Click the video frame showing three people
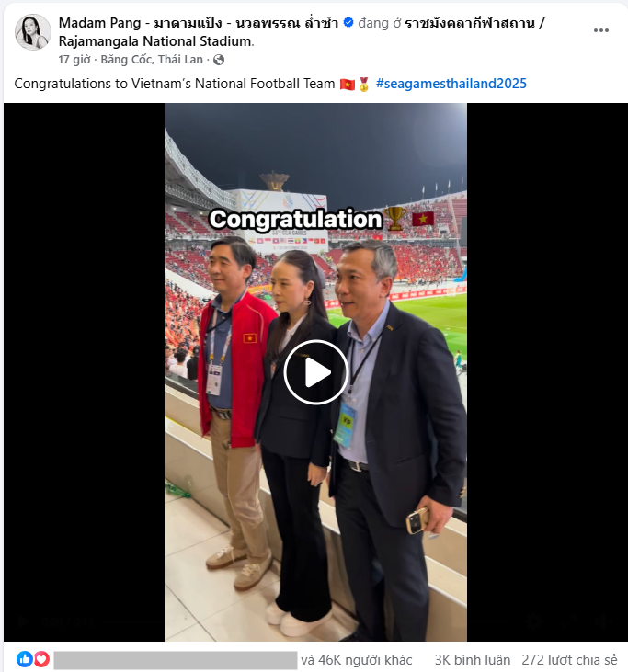628x672 pixels. [x=316, y=372]
